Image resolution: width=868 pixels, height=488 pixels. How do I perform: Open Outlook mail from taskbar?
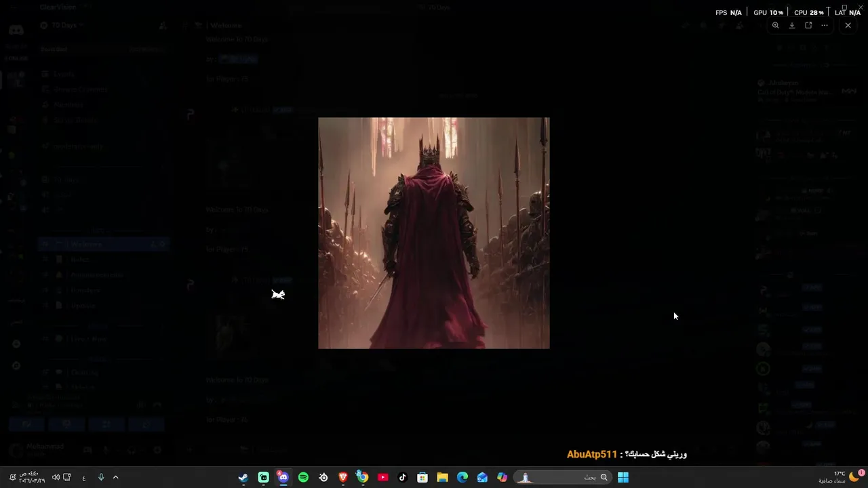coord(482,477)
